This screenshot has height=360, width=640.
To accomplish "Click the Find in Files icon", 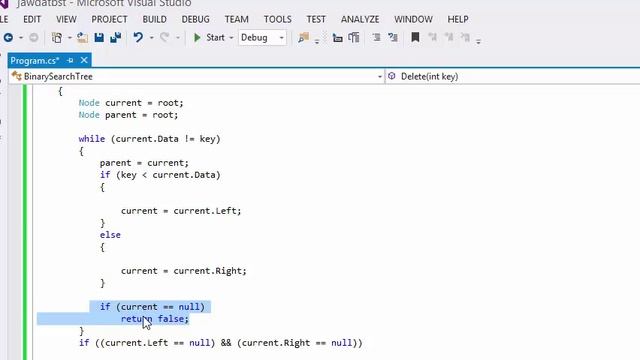I will [x=303, y=38].
